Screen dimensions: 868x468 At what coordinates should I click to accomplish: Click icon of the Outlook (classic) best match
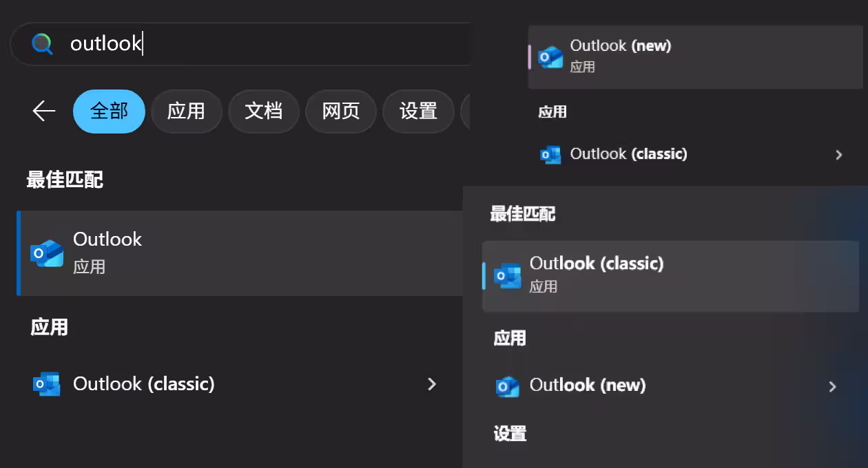508,275
